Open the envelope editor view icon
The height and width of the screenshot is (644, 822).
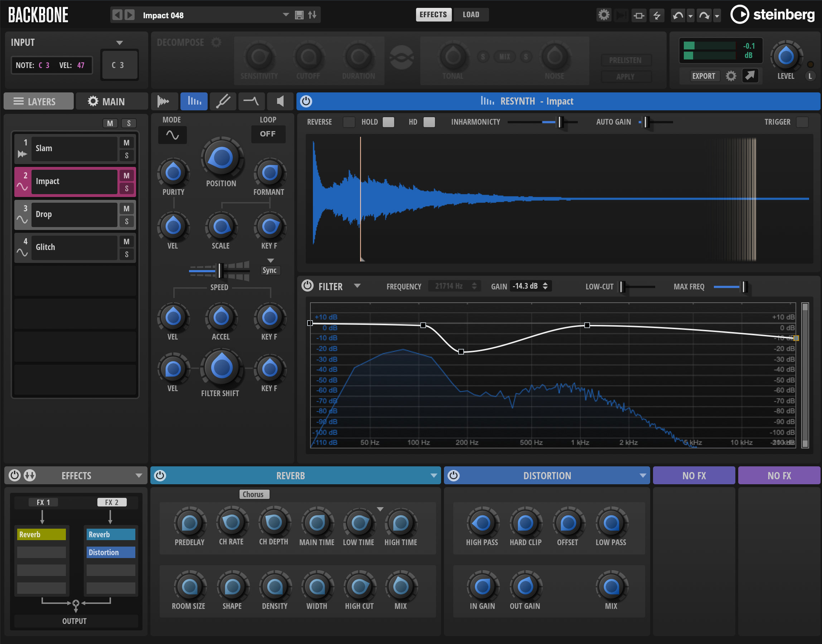[x=251, y=101]
